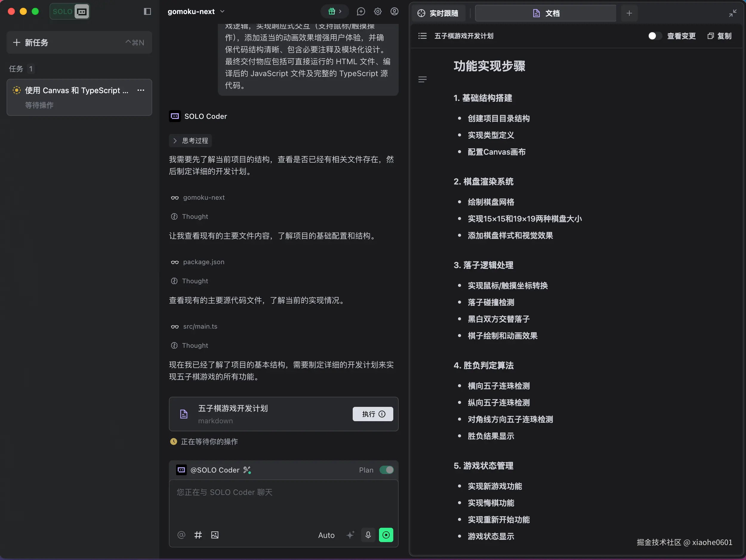Viewport: 746px width, 560px height.
Task: Click the @ mention icon in chat input
Action: (x=181, y=535)
